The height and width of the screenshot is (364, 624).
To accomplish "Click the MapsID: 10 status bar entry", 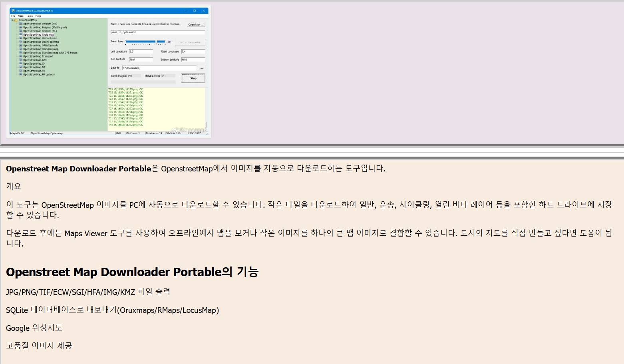I will [x=20, y=133].
